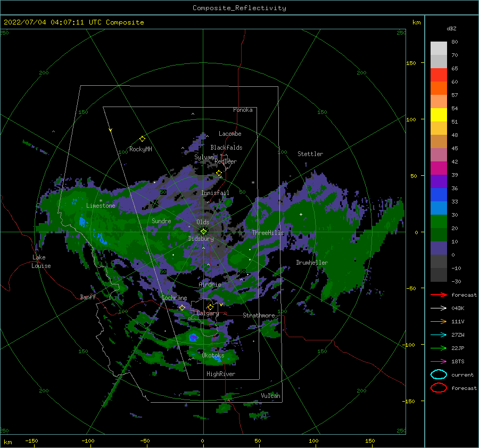Click the green 22JP arrow icon

tap(439, 348)
